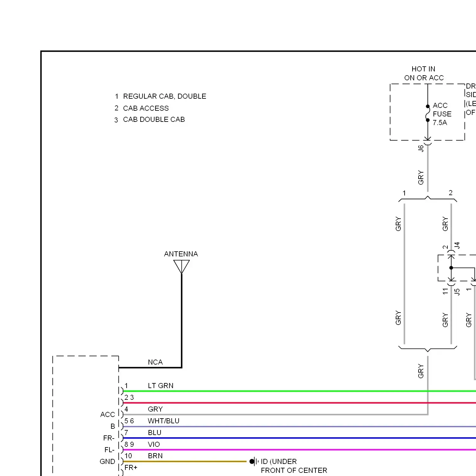Click the ACC terminal label on radio
This screenshot has height=476, width=476.
(108, 414)
